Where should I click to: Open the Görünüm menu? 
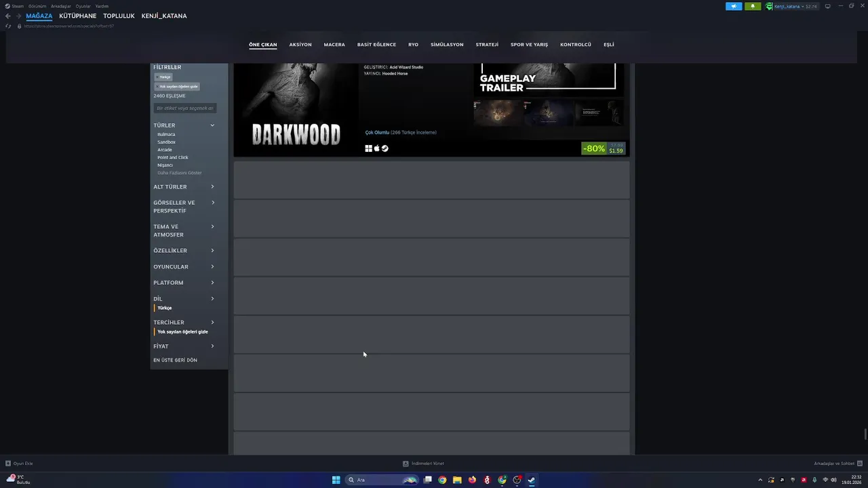pos(37,6)
